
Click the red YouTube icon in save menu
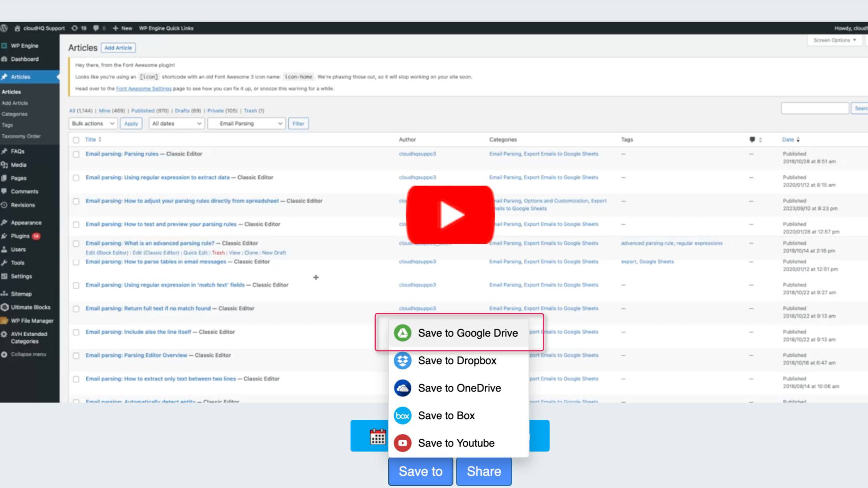point(402,443)
